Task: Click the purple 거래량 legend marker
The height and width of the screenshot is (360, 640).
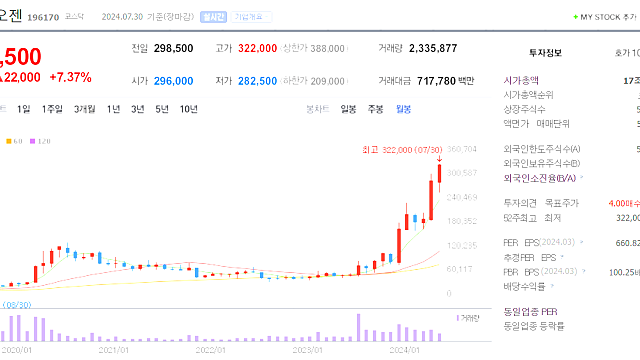Action: [458, 318]
